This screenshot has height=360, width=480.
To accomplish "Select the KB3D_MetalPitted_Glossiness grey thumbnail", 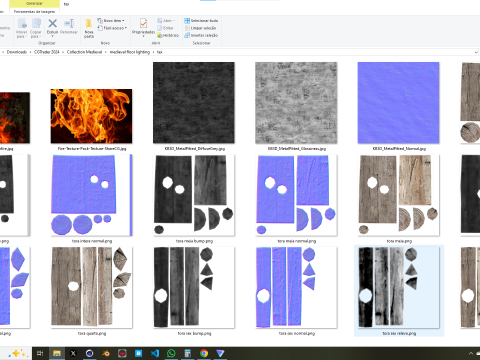I will pyautogui.click(x=296, y=103).
